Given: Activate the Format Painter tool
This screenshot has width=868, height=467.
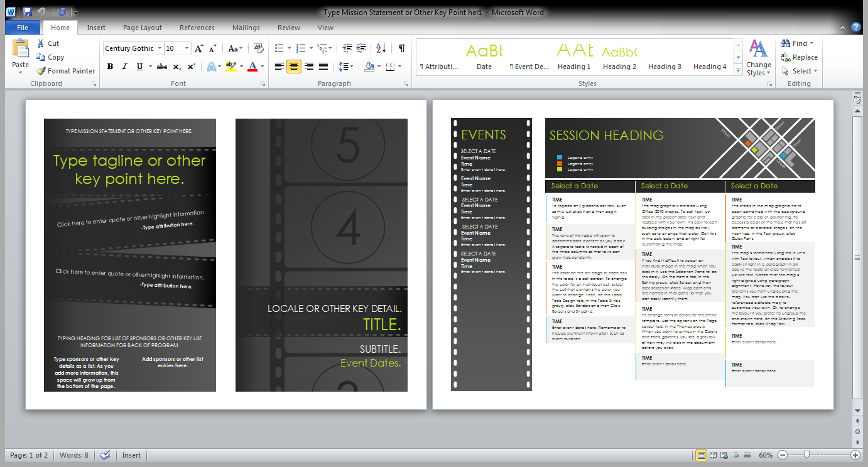Looking at the screenshot, I should [65, 70].
